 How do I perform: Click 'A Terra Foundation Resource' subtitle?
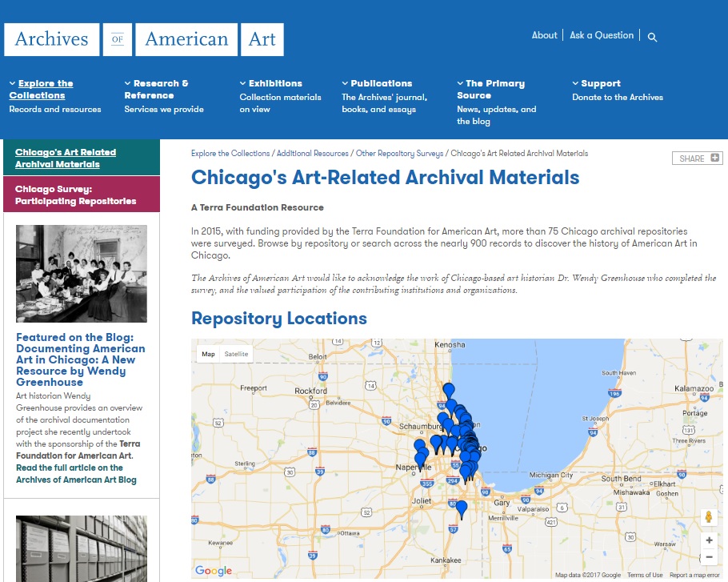258,207
